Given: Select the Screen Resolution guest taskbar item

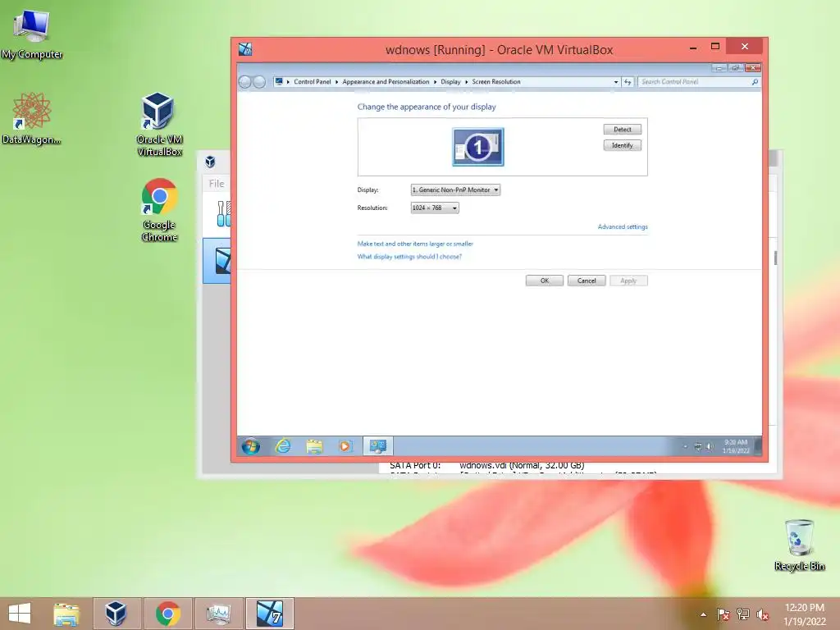Looking at the screenshot, I should (x=377, y=445).
